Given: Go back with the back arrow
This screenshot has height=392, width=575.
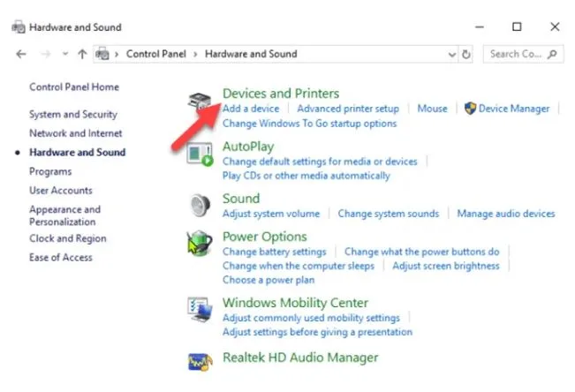Looking at the screenshot, I should click(x=21, y=54).
